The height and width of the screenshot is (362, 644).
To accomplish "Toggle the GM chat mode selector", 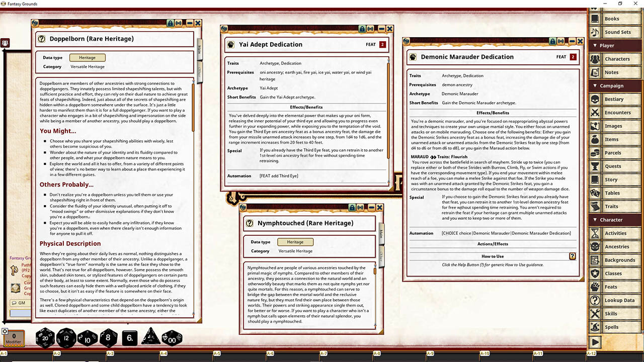I will click(19, 303).
